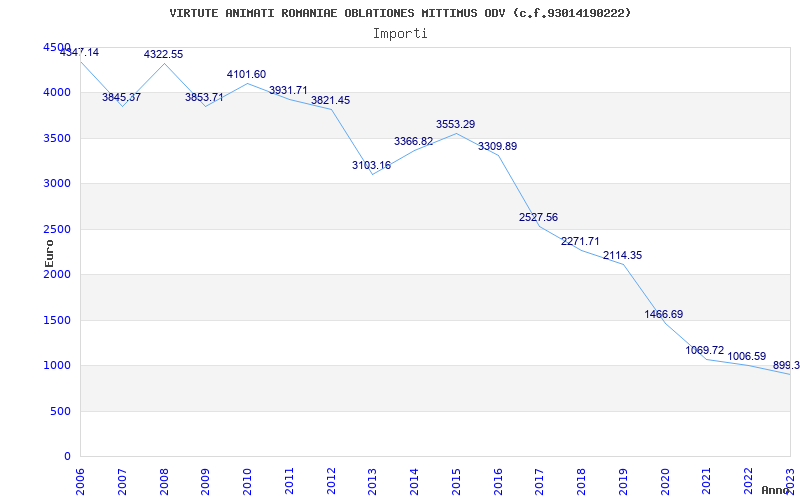Click the x-axis year 2014
The image size is (800, 500).
414,482
